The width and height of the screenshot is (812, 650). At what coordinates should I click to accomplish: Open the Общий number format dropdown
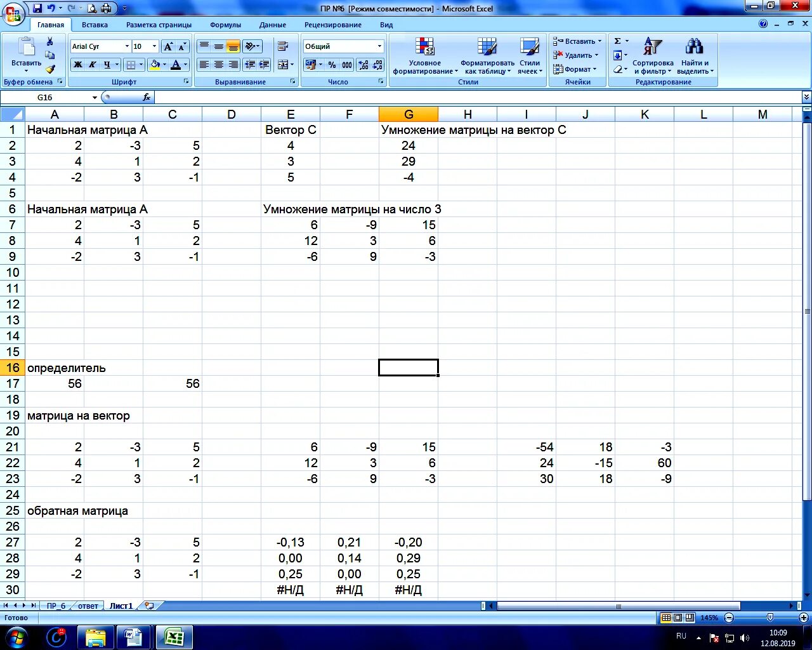click(380, 46)
